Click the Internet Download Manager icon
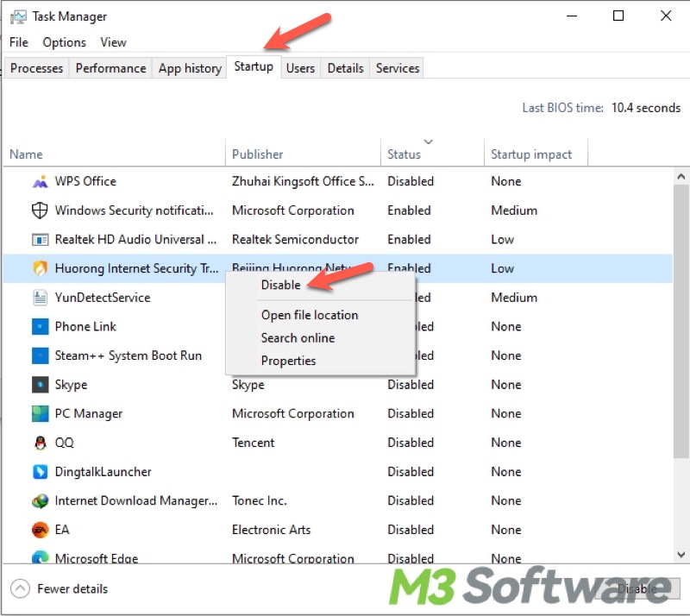The height and width of the screenshot is (616, 690). click(40, 500)
